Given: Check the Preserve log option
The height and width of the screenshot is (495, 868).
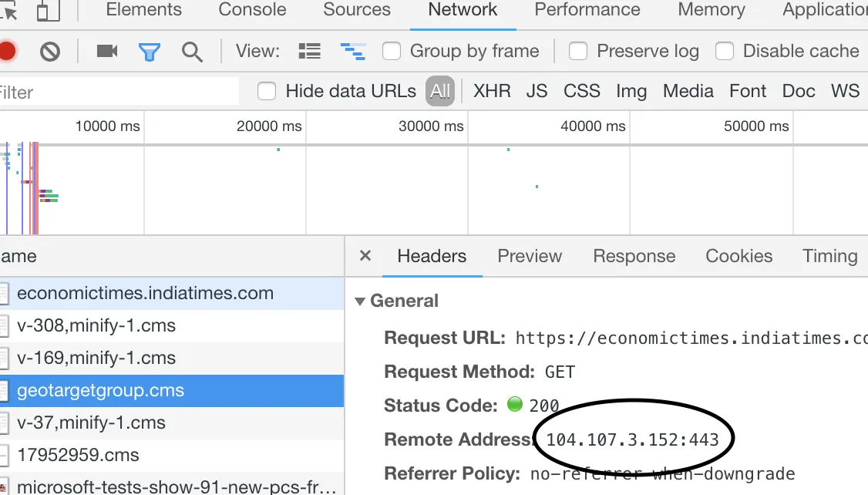Looking at the screenshot, I should point(578,52).
